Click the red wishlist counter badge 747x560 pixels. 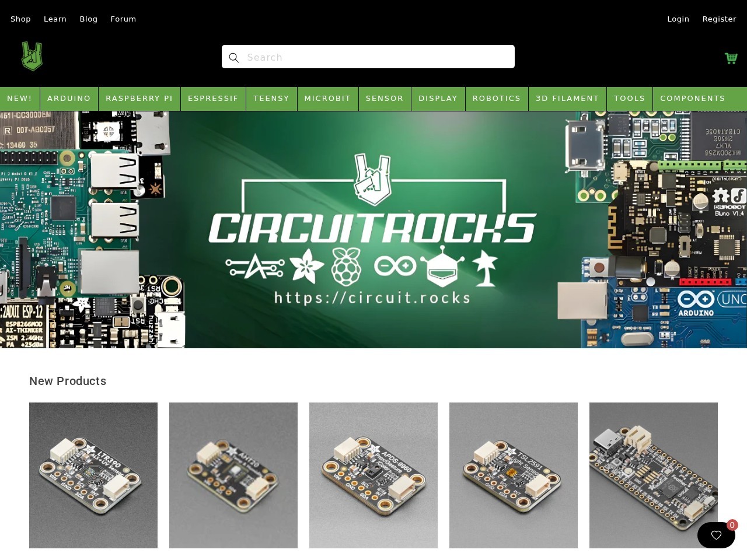click(x=732, y=525)
